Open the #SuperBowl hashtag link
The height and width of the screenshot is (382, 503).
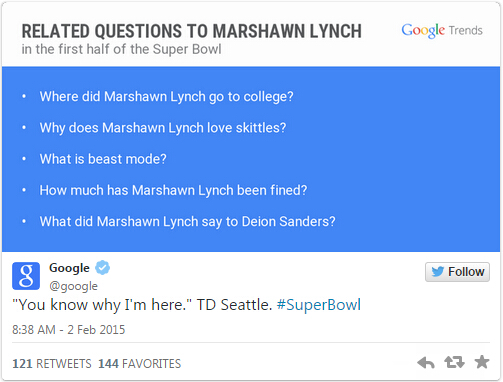(319, 305)
